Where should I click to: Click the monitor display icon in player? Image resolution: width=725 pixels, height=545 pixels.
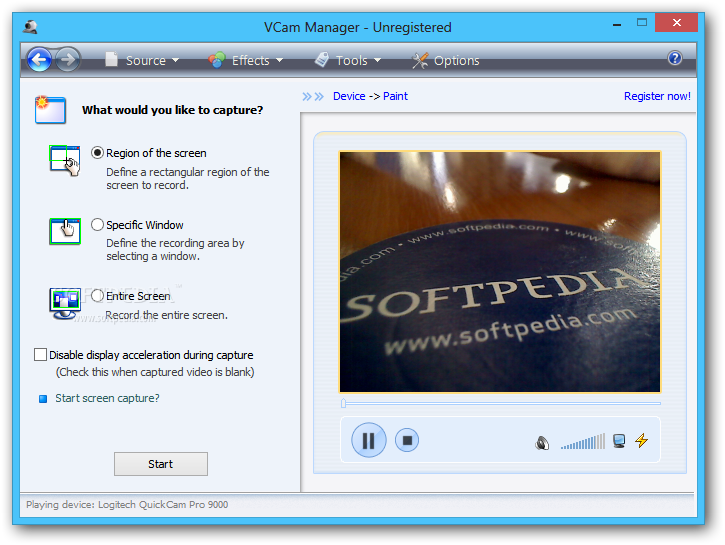click(619, 441)
